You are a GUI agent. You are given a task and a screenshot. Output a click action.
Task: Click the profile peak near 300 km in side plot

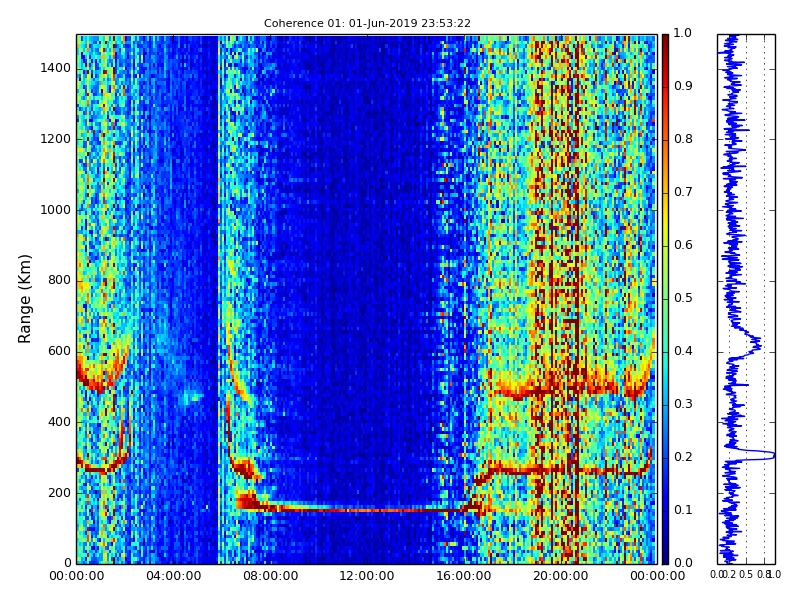(x=765, y=455)
